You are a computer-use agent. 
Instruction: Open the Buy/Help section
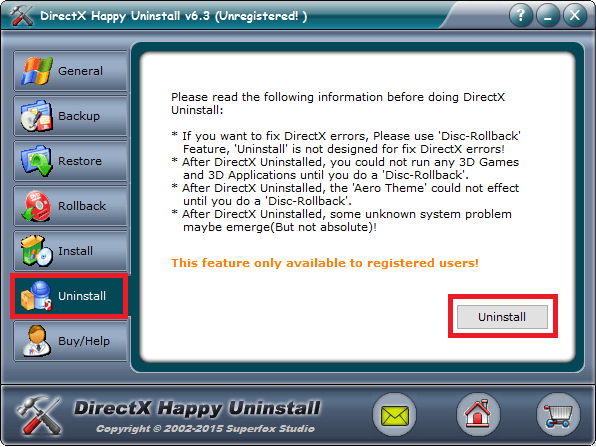(71, 341)
